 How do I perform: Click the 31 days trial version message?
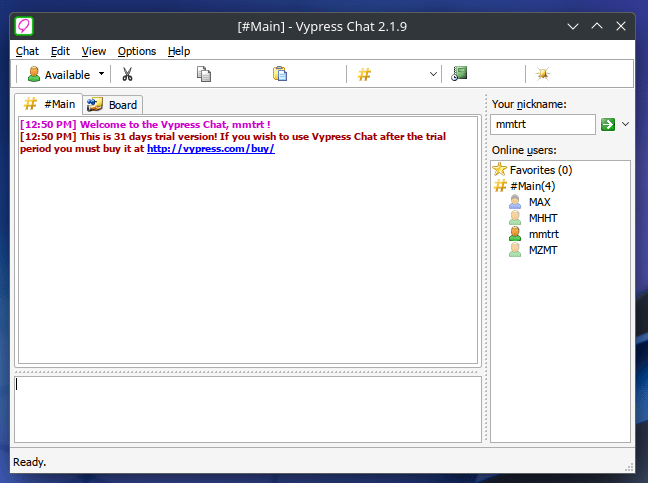233,143
